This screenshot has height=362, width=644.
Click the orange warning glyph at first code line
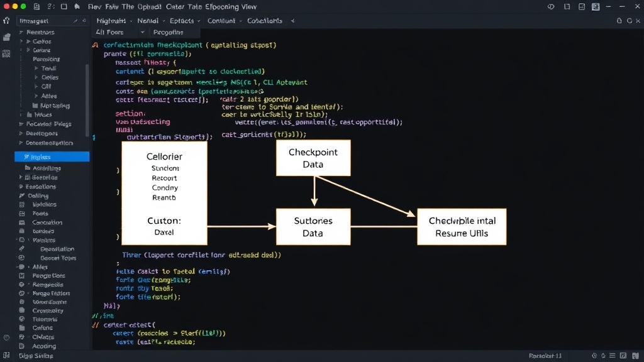pos(96,45)
